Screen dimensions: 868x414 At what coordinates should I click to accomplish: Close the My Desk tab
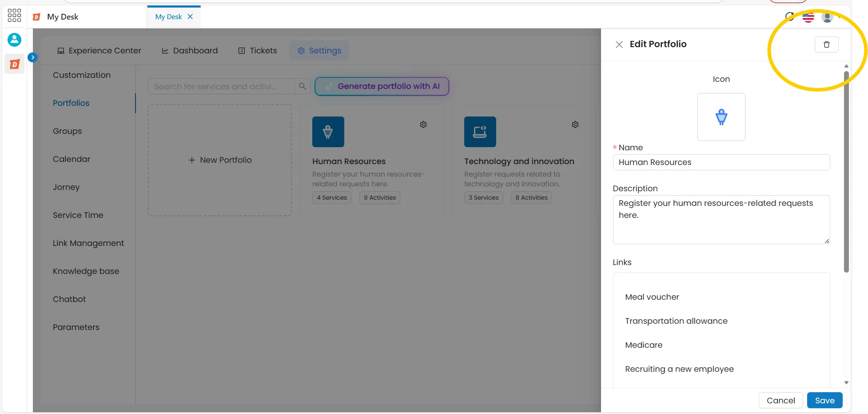190,16
